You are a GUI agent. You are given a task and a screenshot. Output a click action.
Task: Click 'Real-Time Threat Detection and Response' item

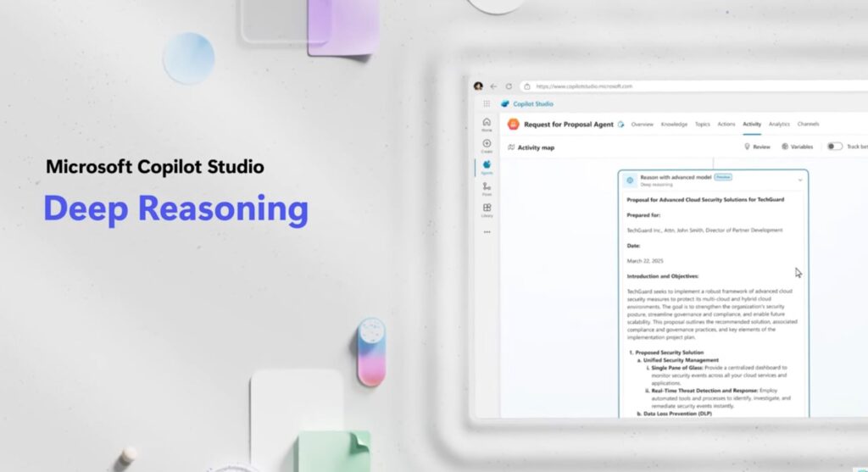coord(704,391)
